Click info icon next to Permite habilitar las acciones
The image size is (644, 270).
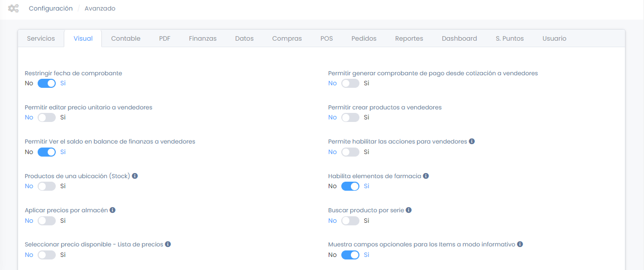click(472, 142)
